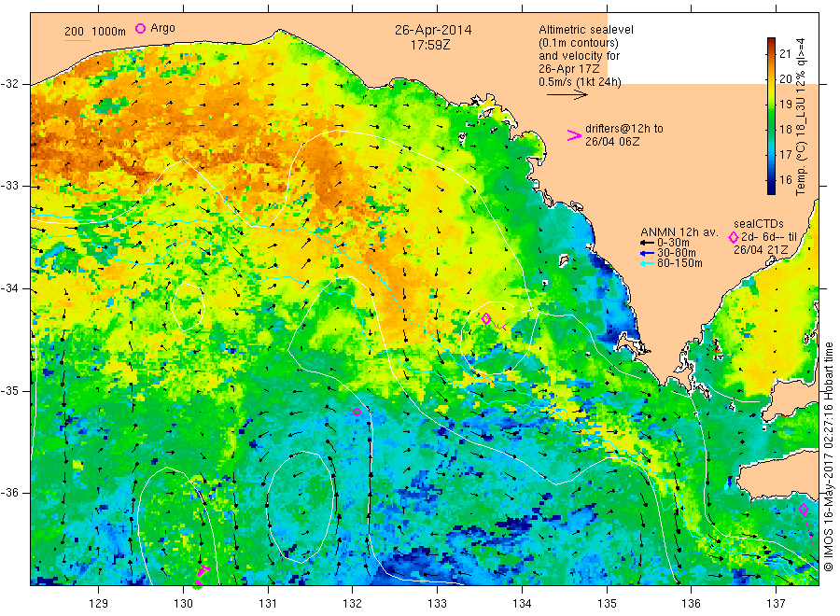Viewport: 840px width, 616px height.
Task: Click the 'Argo' legend label
Action: pyautogui.click(x=162, y=28)
